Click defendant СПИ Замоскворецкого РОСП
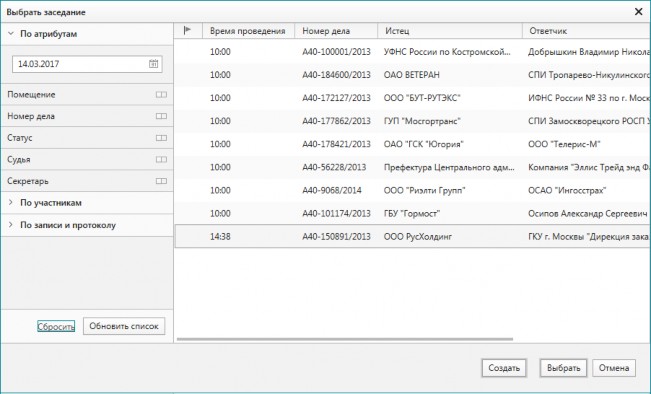 (x=589, y=121)
